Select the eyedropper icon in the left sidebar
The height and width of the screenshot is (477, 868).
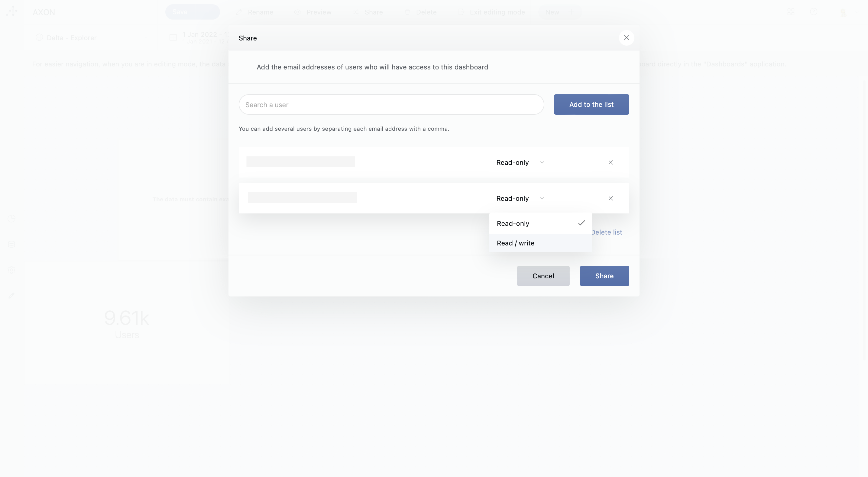pyautogui.click(x=11, y=295)
